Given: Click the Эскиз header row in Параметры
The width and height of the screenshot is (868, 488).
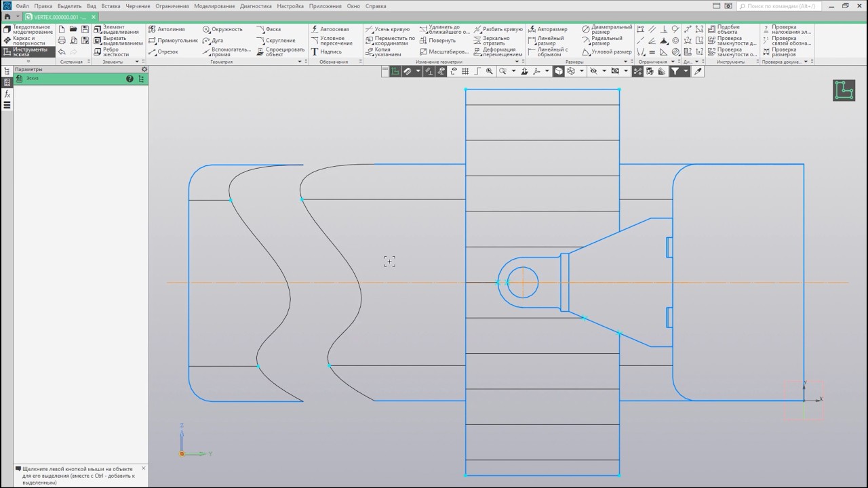Looking at the screenshot, I should click(80, 79).
